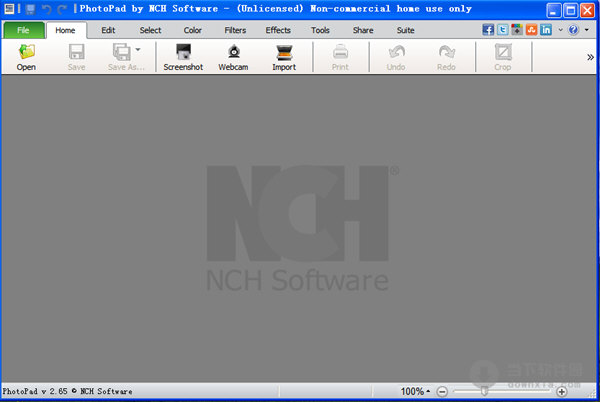The width and height of the screenshot is (600, 402).
Task: Expand the Save As dropdown arrow
Action: (x=138, y=49)
